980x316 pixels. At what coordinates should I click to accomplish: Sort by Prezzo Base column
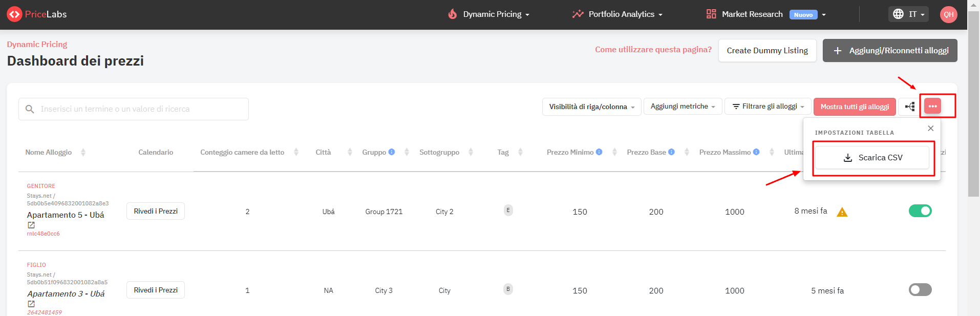coord(687,152)
